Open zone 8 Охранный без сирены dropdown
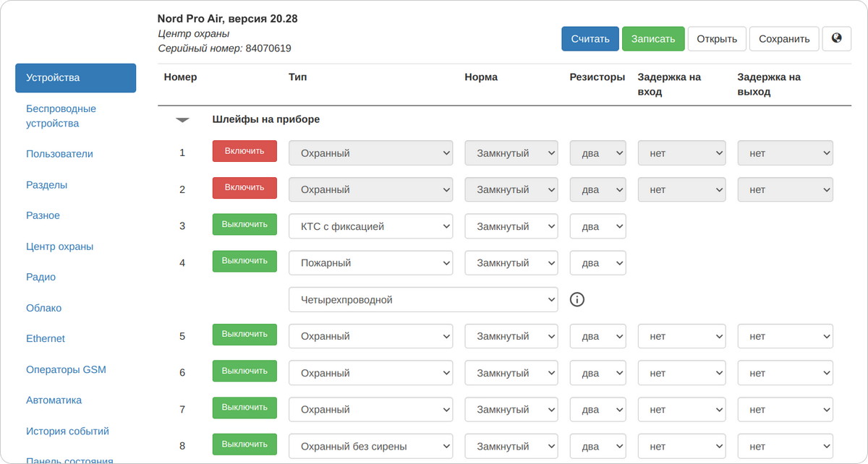 tap(370, 446)
